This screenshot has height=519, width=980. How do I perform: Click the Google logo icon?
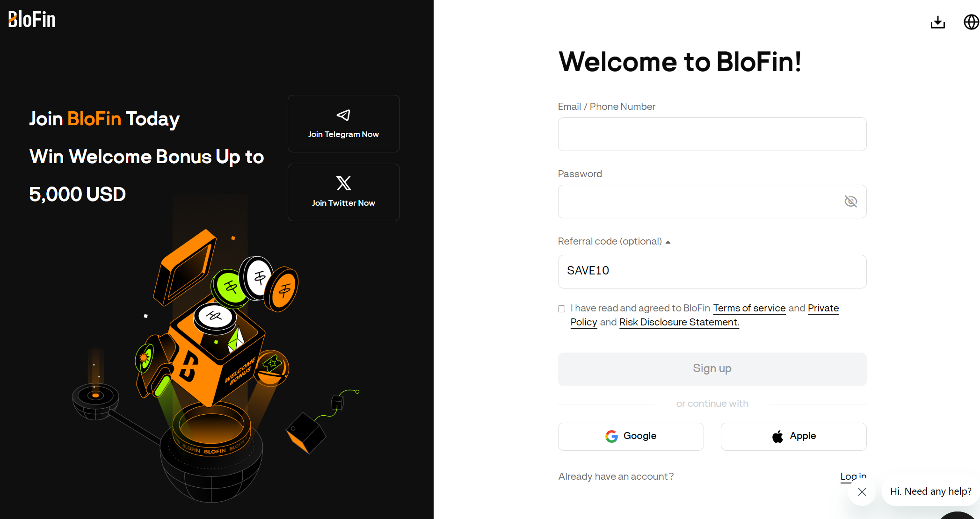(611, 436)
